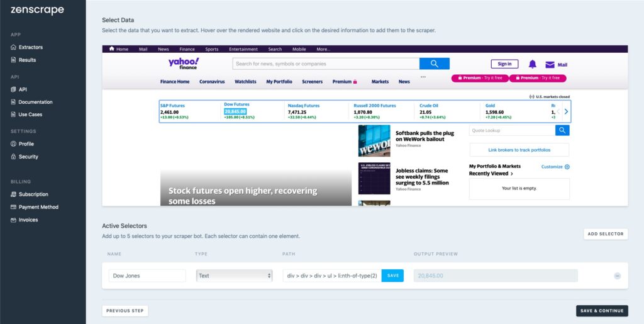Click Russell 2000 Futures ticker
644x324 pixels.
tap(375, 106)
